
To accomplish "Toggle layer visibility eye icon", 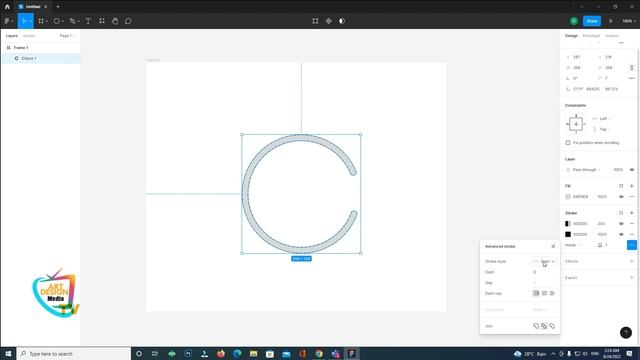I will tap(632, 170).
